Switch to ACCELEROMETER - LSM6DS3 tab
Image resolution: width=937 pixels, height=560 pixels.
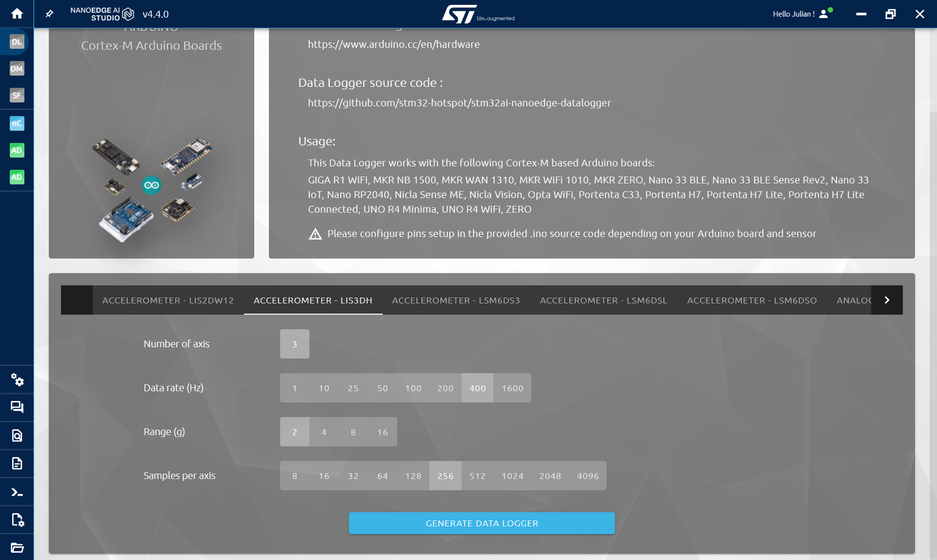click(456, 300)
